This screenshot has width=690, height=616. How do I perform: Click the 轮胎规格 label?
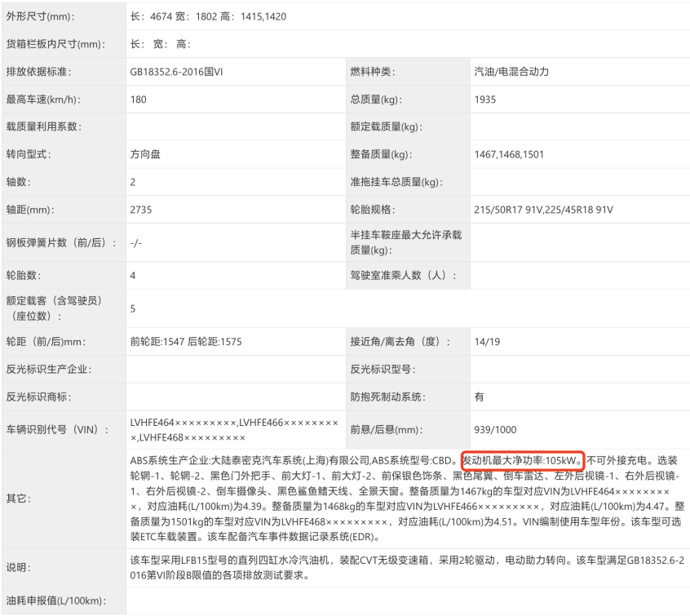coord(372,210)
